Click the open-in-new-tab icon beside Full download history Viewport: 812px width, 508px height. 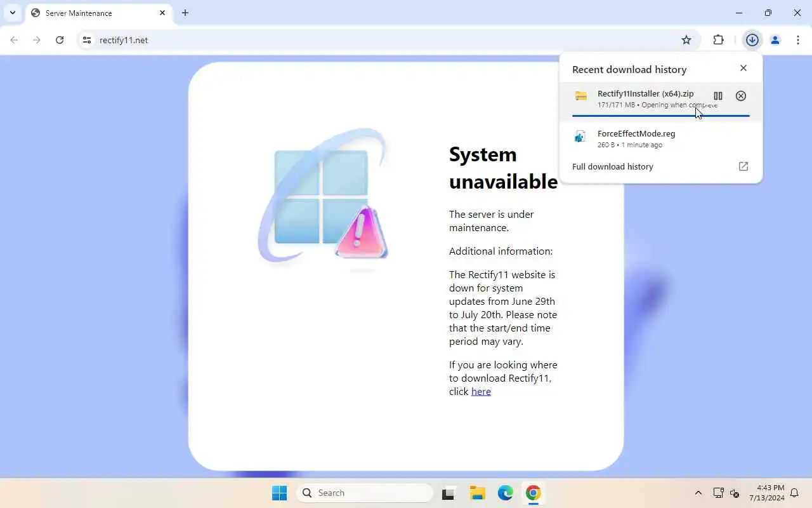coord(743,166)
